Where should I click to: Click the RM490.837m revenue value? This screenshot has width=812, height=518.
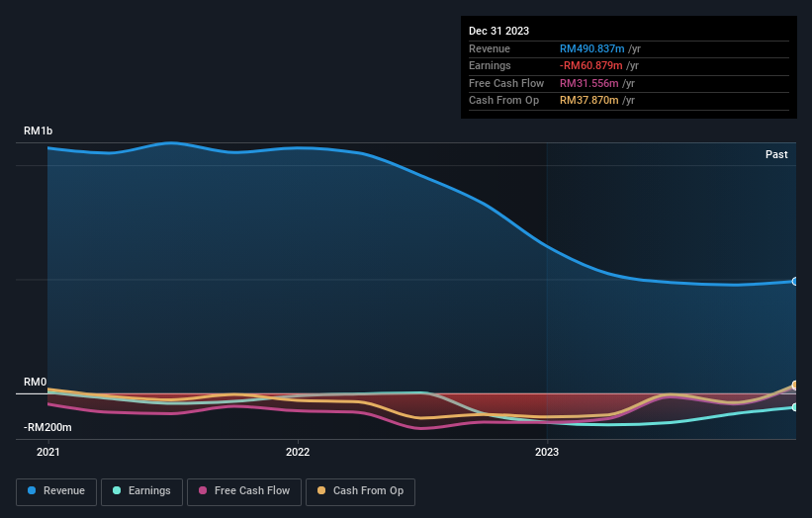pyautogui.click(x=591, y=48)
